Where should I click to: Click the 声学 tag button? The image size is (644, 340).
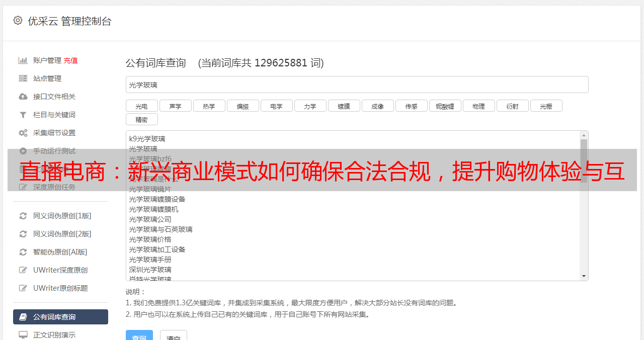point(176,106)
